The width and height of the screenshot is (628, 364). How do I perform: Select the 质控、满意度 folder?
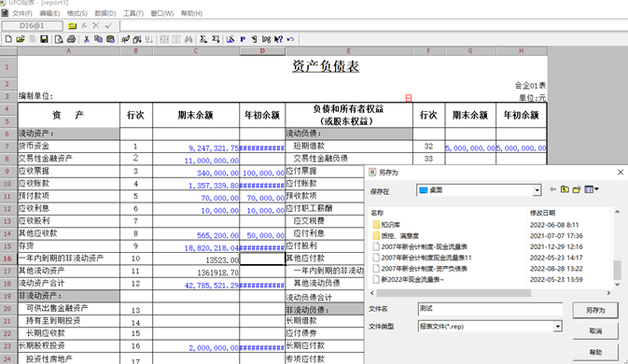(x=396, y=236)
